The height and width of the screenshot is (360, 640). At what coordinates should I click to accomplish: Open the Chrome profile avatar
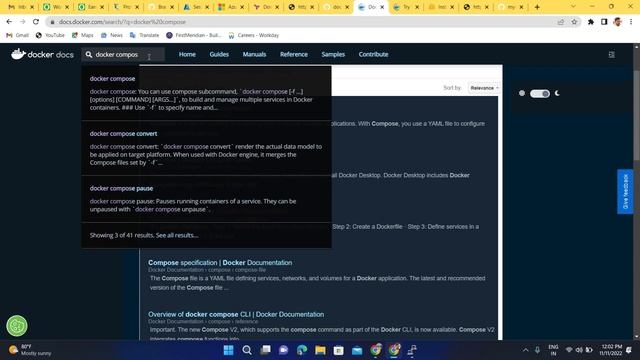click(618, 22)
